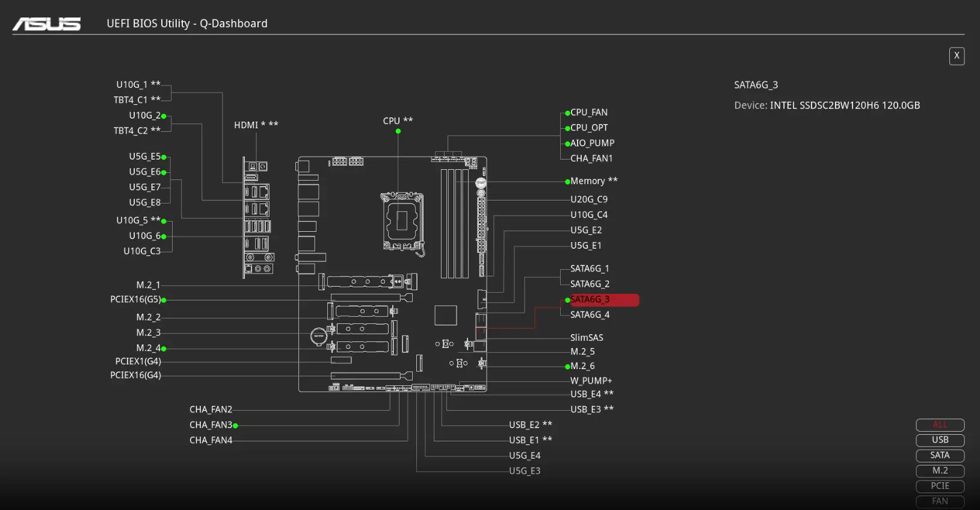Show only M.2 slots
The width and height of the screenshot is (980, 510).
click(940, 471)
